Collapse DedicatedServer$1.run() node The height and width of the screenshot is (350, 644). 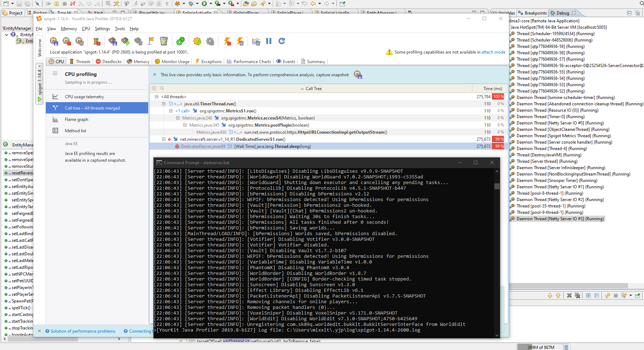(x=163, y=139)
